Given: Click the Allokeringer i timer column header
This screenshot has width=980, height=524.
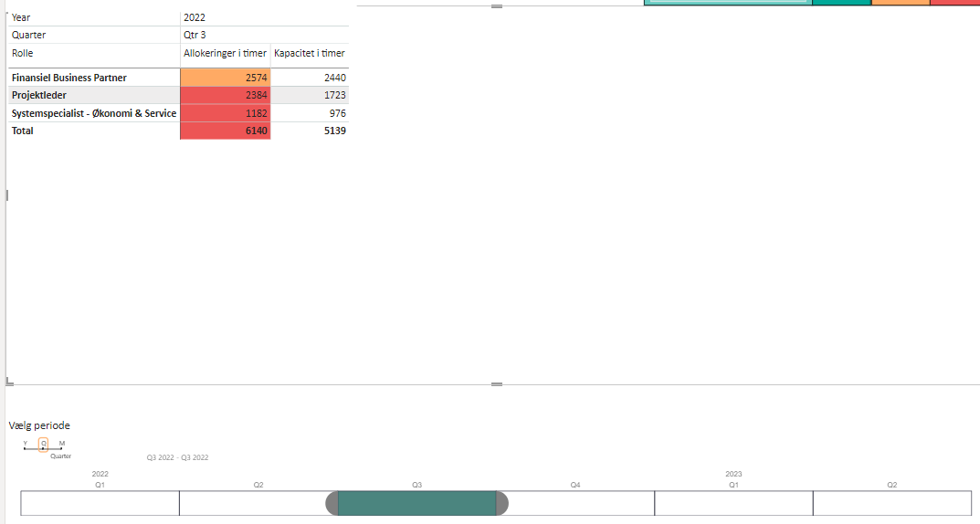Looking at the screenshot, I should click(225, 53).
